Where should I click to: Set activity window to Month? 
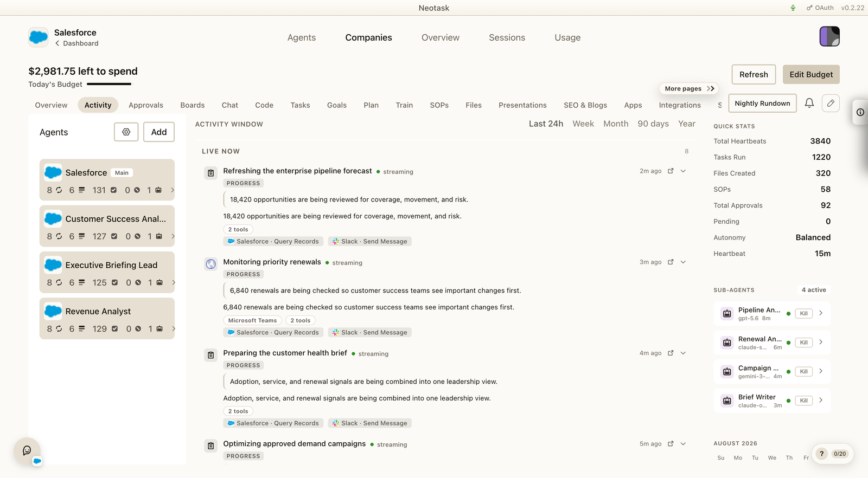[616, 124]
